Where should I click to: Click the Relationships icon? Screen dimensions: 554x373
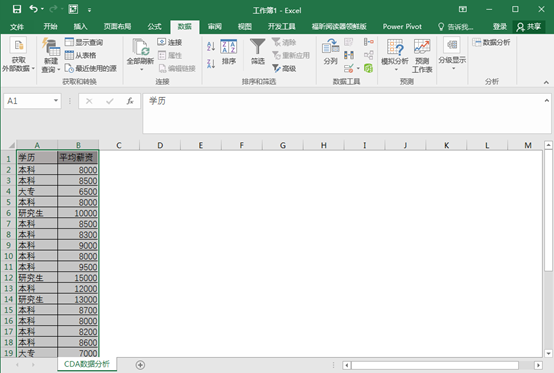(x=369, y=55)
